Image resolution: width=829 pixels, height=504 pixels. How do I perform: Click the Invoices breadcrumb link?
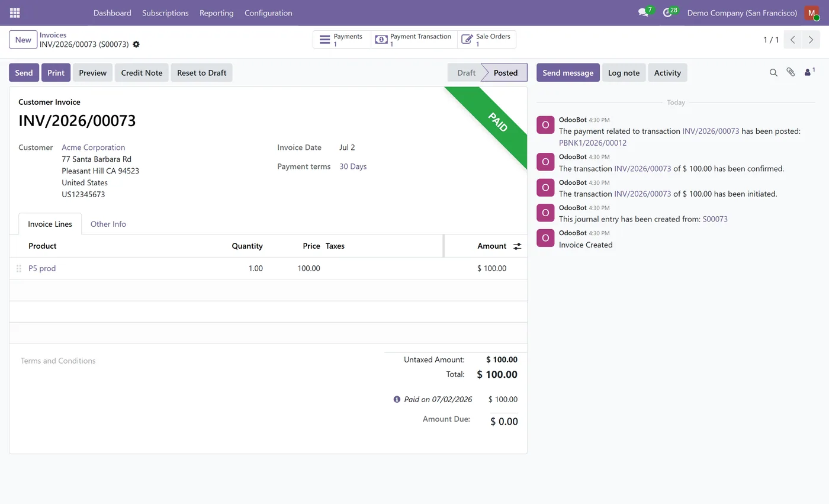point(53,35)
